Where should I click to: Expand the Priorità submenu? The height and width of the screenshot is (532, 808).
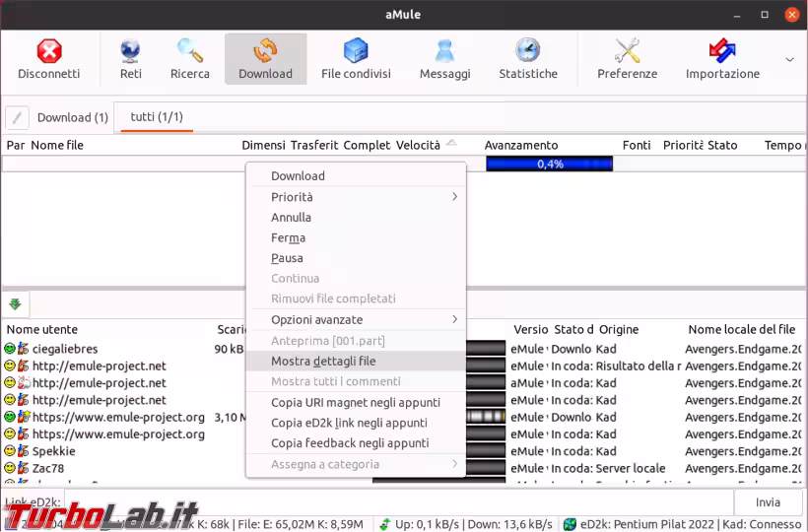(356, 197)
